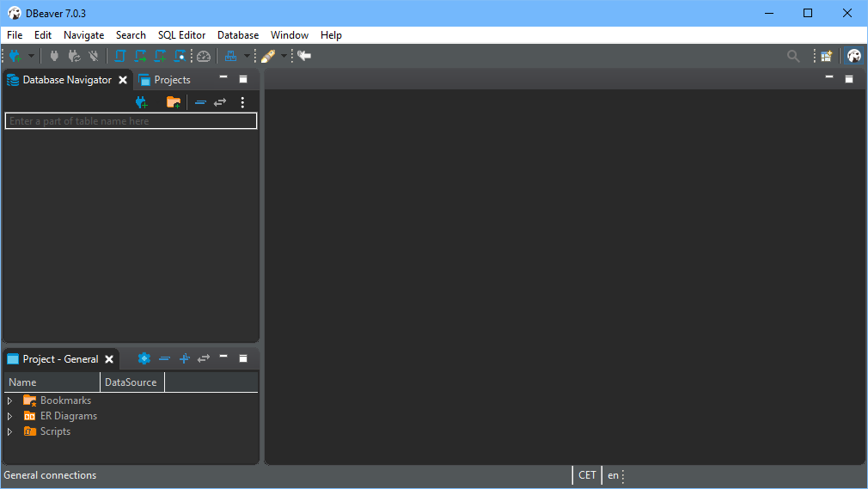Click the paintbrush icon in the main toolbar
The height and width of the screenshot is (489, 868).
tap(268, 56)
